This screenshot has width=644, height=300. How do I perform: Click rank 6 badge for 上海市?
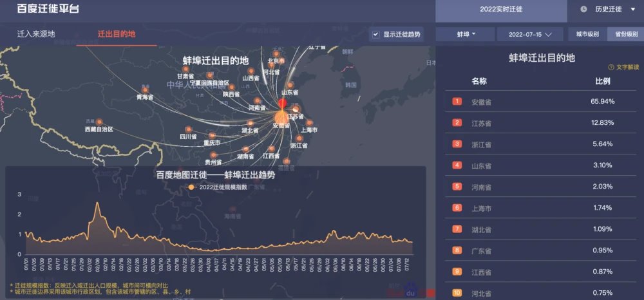[457, 208]
